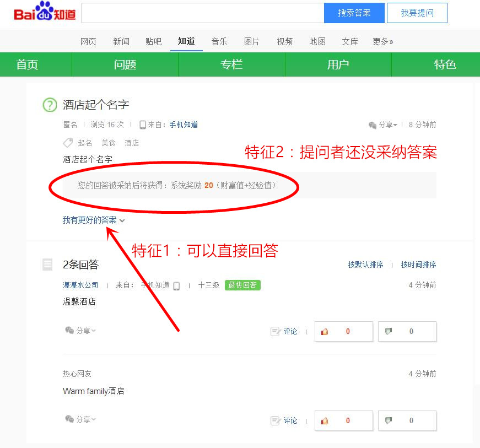
Task: Open the 问题 section in the green navbar
Action: (x=125, y=64)
